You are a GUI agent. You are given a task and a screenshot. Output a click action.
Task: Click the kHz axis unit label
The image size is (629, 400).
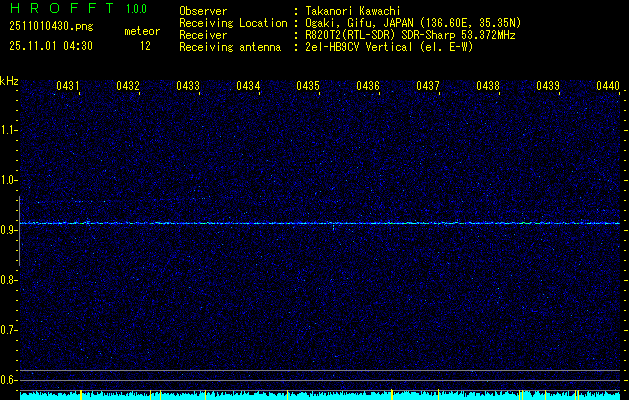click(9, 81)
